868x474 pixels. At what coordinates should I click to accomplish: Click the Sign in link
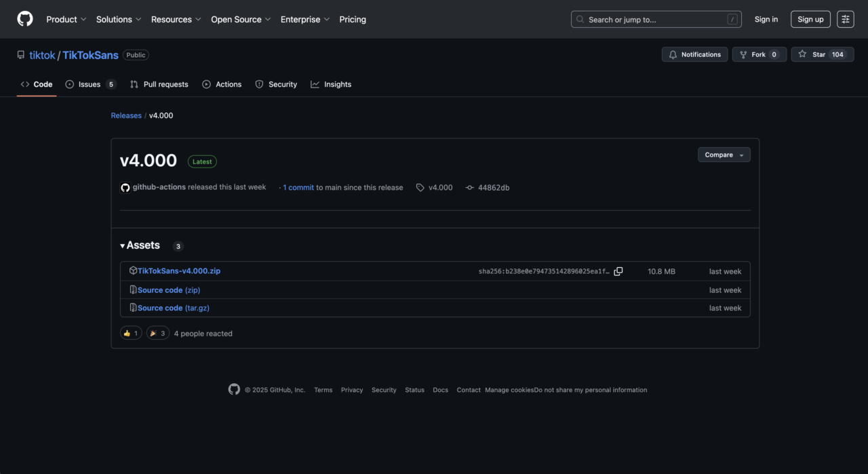[766, 20]
